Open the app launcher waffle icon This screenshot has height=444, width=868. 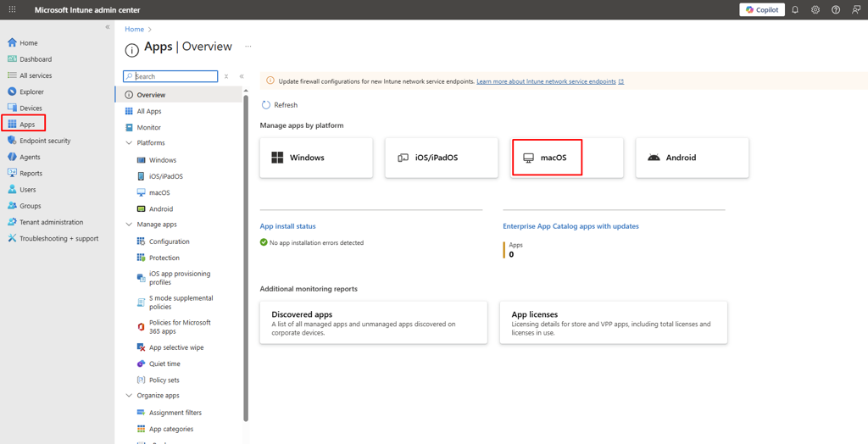point(12,10)
